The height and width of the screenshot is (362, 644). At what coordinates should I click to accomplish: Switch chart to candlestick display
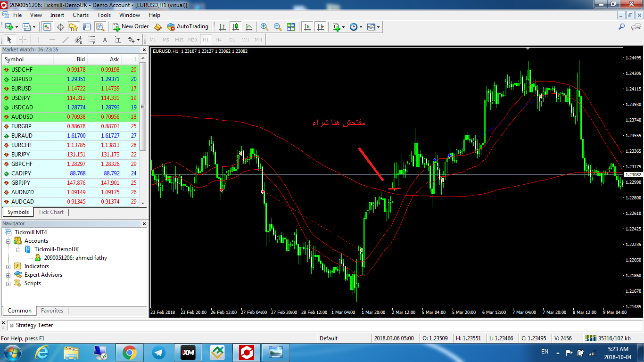coord(235,27)
